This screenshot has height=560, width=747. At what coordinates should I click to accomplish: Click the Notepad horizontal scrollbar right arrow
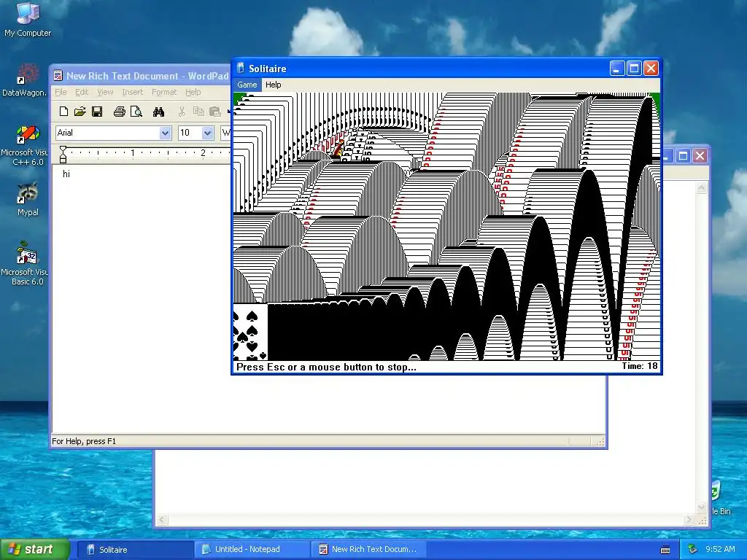[x=689, y=519]
